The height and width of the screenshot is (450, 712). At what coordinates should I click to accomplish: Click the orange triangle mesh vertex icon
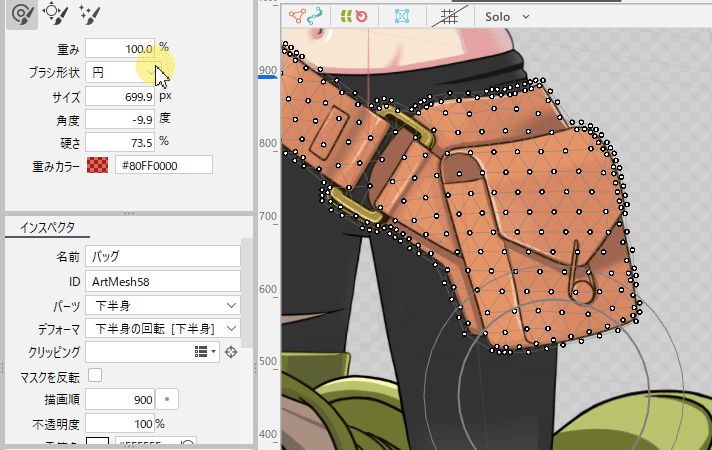tap(297, 17)
